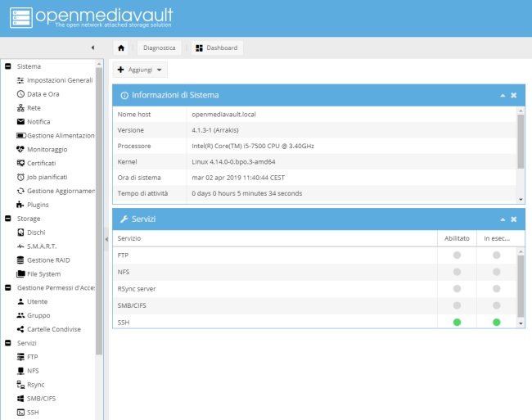Image resolution: width=532 pixels, height=420 pixels.
Task: Collapse Gestione Permessi d'Accesso section
Action: [8, 287]
